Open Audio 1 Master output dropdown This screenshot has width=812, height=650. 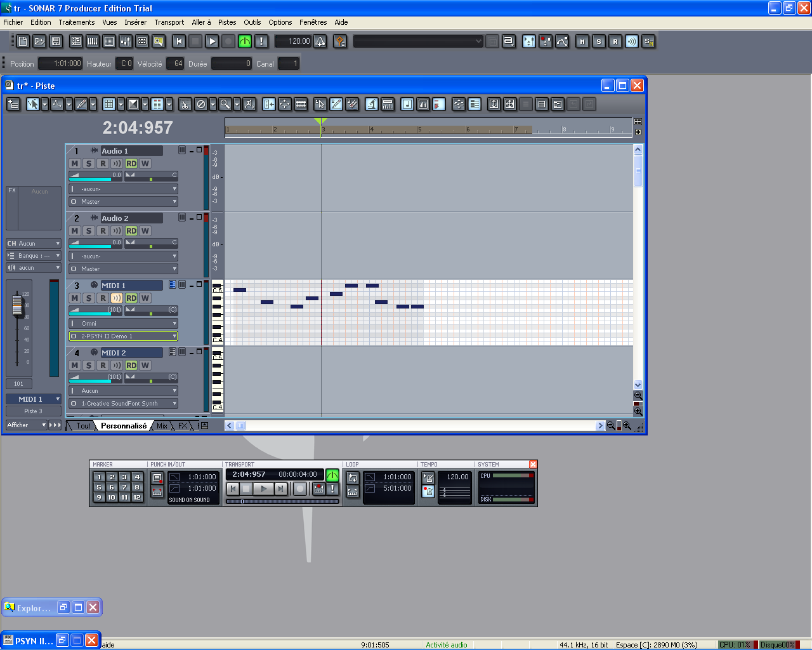tap(124, 202)
